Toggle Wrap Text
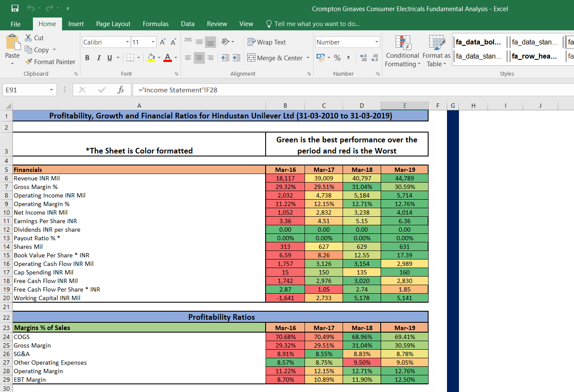The width and height of the screenshot is (574, 392). pos(266,42)
